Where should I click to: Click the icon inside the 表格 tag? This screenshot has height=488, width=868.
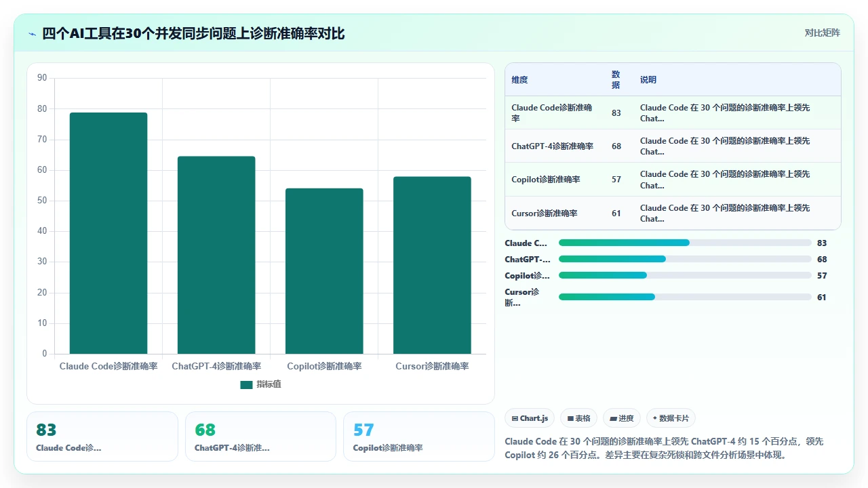click(570, 419)
